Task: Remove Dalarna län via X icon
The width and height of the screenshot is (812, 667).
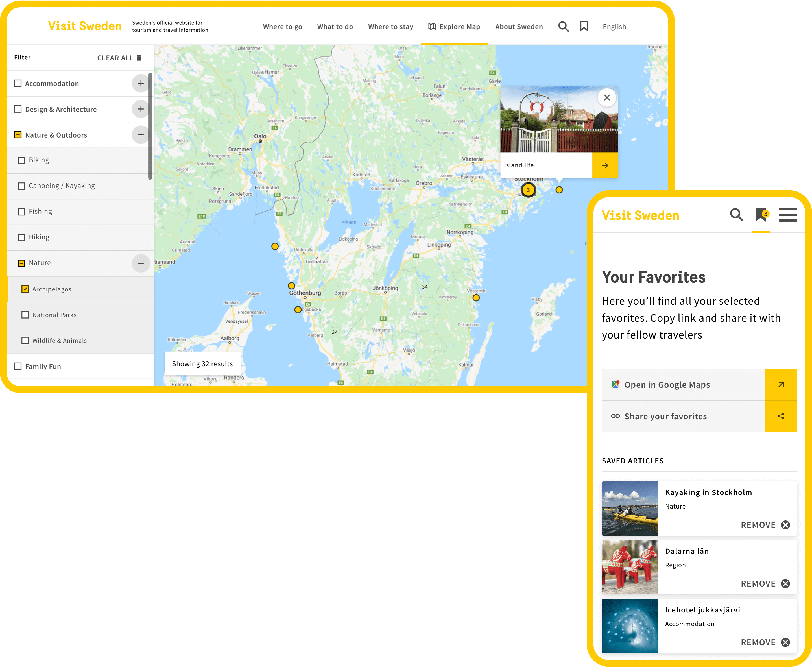Action: tap(785, 584)
